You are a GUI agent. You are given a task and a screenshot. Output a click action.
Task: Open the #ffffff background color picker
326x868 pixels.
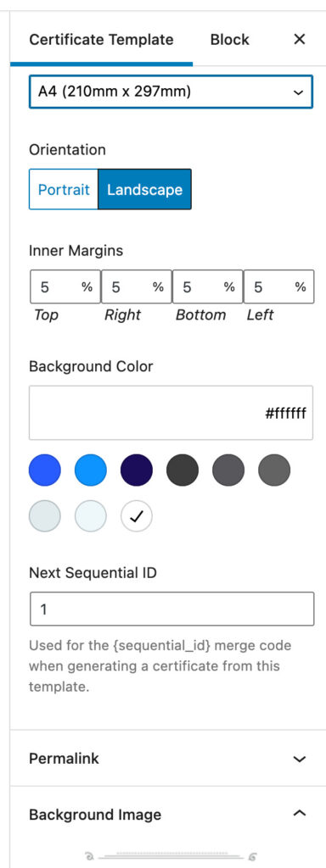point(171,413)
